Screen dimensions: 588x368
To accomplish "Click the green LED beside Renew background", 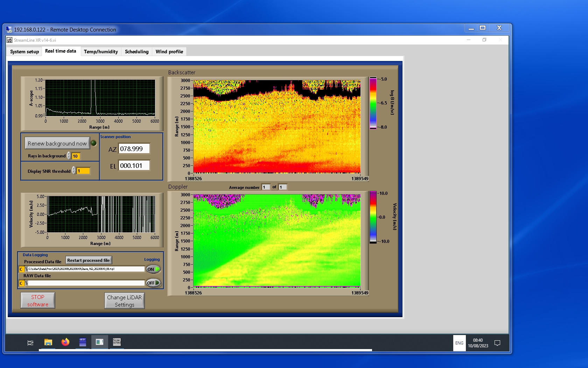I will click(x=94, y=143).
